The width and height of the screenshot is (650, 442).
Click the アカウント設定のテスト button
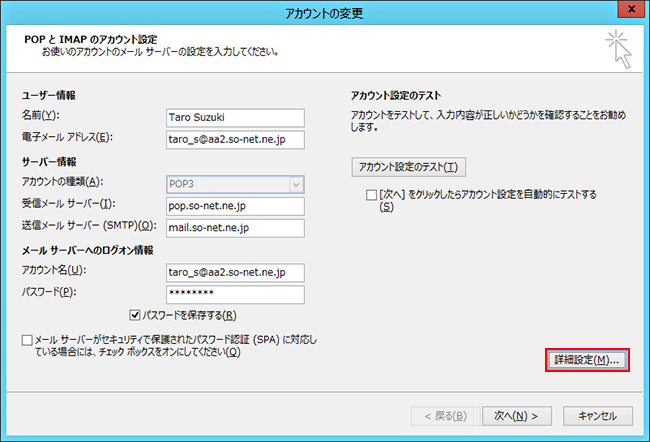(409, 166)
